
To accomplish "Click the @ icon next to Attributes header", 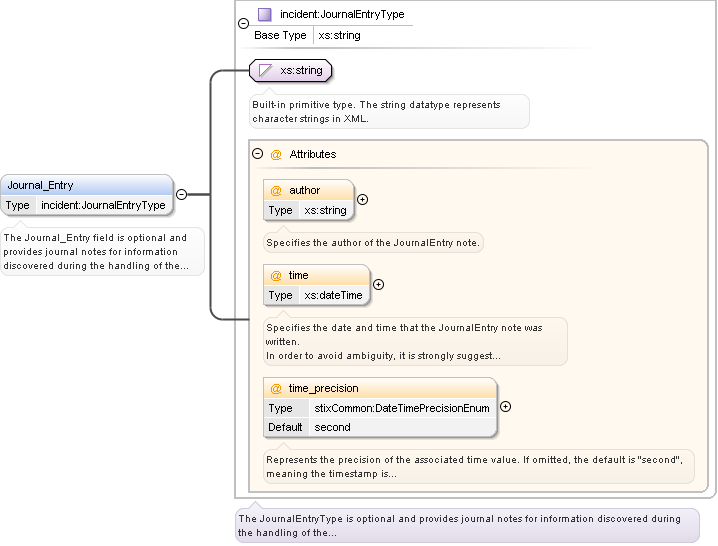I will (x=276, y=154).
